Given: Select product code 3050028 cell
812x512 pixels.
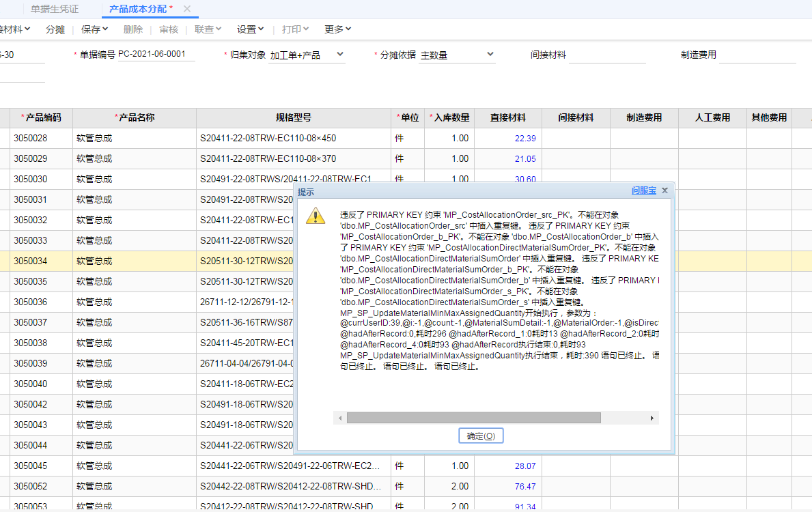Looking at the screenshot, I should [41, 138].
